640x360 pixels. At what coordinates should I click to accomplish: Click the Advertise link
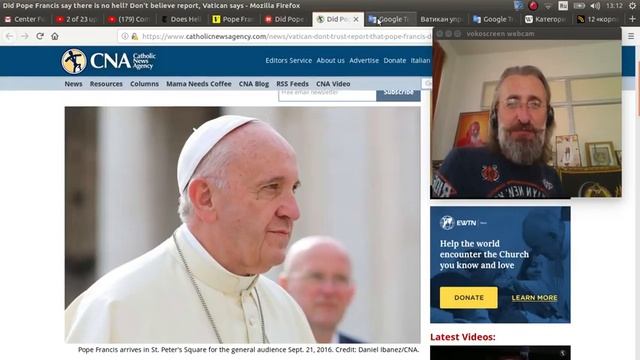(x=364, y=60)
